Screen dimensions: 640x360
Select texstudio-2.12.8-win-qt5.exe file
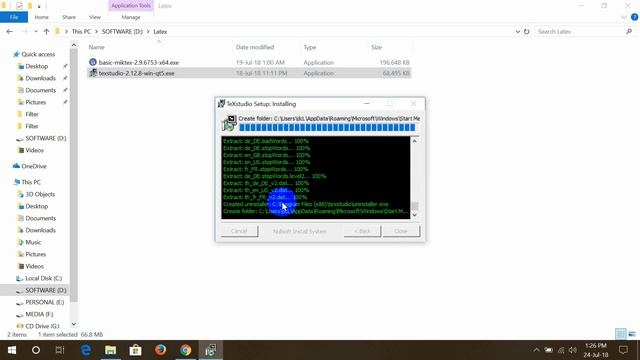(x=249, y=73)
